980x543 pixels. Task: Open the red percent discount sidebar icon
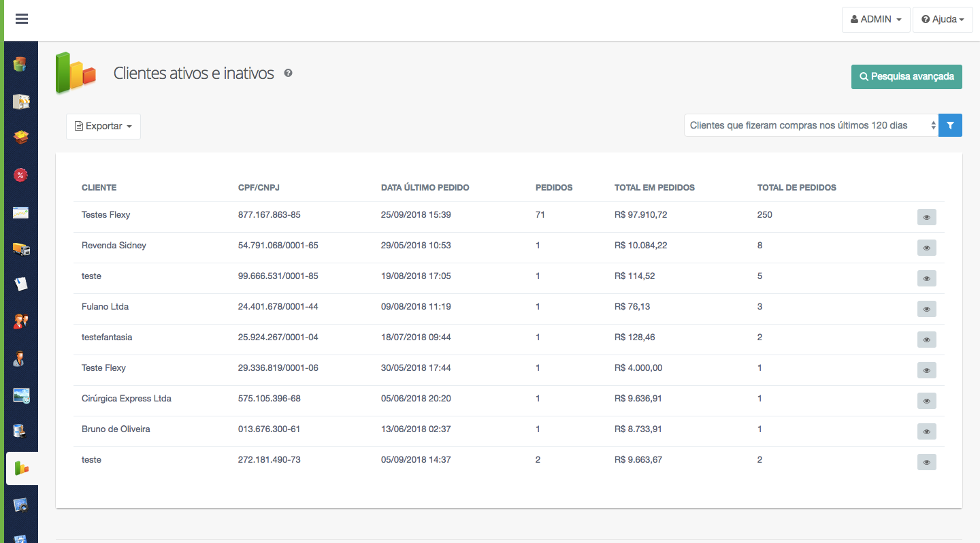coord(21,175)
